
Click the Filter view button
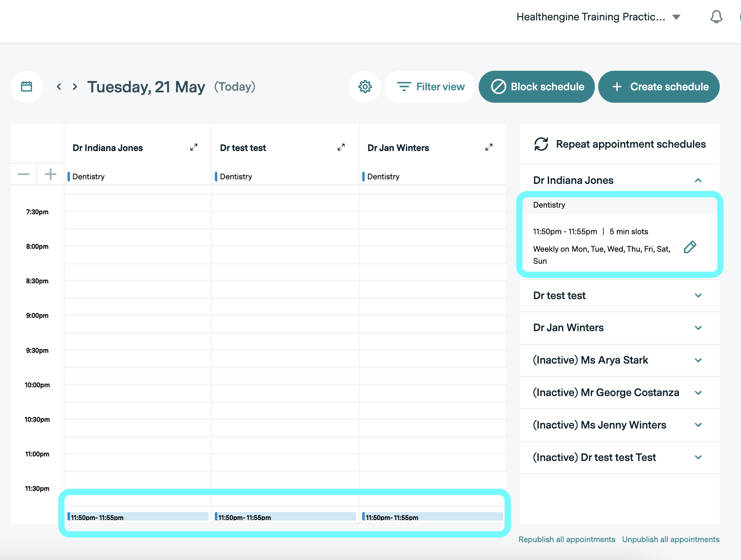[430, 87]
